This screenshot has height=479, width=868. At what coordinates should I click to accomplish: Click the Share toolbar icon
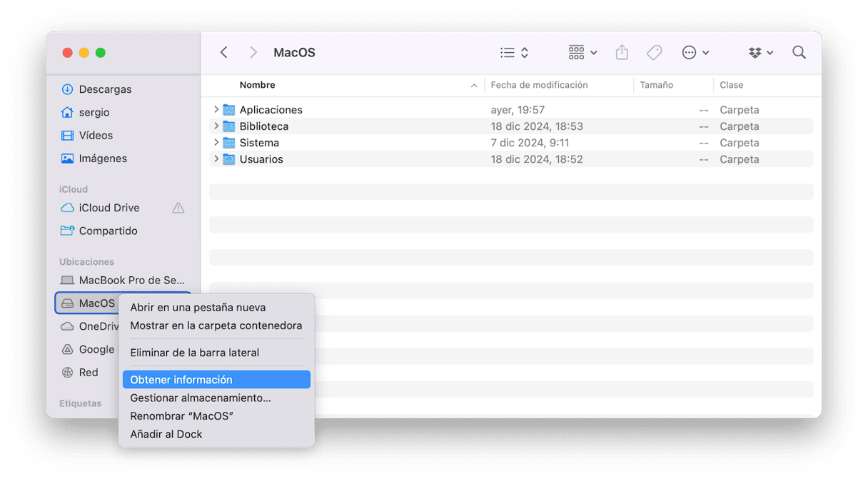click(622, 52)
